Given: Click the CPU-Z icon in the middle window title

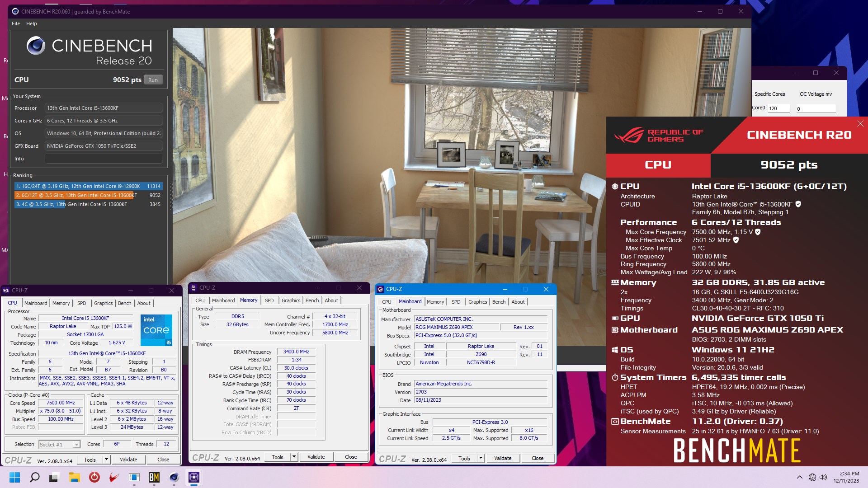Looking at the screenshot, I should [x=193, y=288].
